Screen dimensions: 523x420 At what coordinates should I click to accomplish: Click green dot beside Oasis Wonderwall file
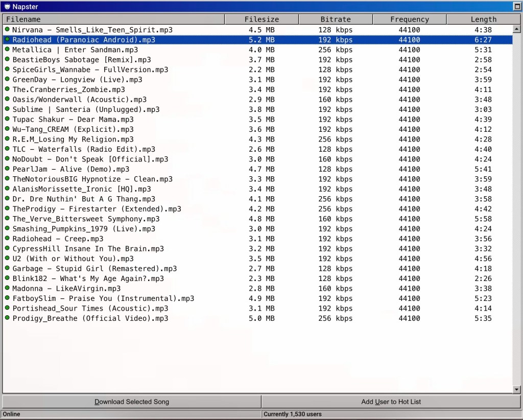coord(7,99)
